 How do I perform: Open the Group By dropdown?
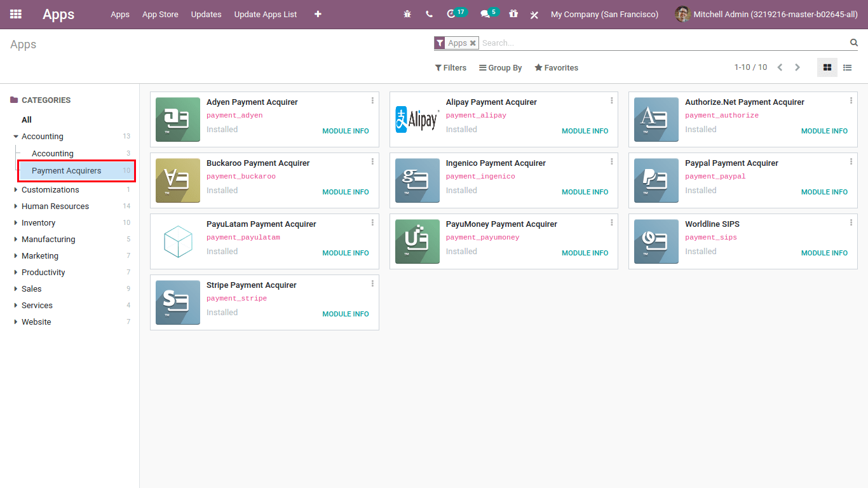coord(500,67)
